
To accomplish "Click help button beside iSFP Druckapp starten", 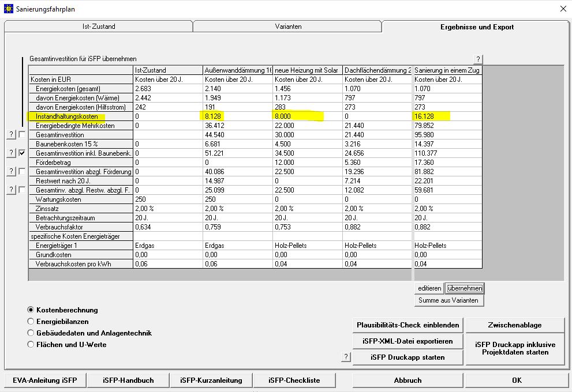I will [x=346, y=357].
